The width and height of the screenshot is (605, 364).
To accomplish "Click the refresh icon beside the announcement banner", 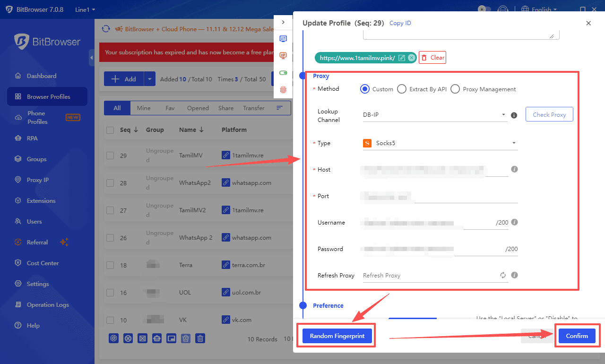I will point(106,29).
